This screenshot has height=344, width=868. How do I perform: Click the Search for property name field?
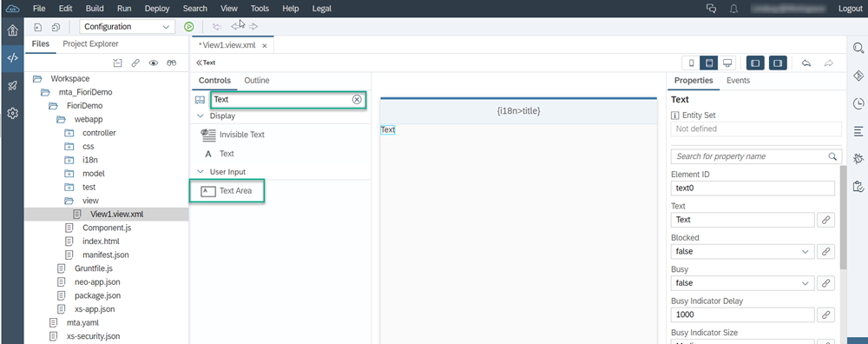click(756, 156)
